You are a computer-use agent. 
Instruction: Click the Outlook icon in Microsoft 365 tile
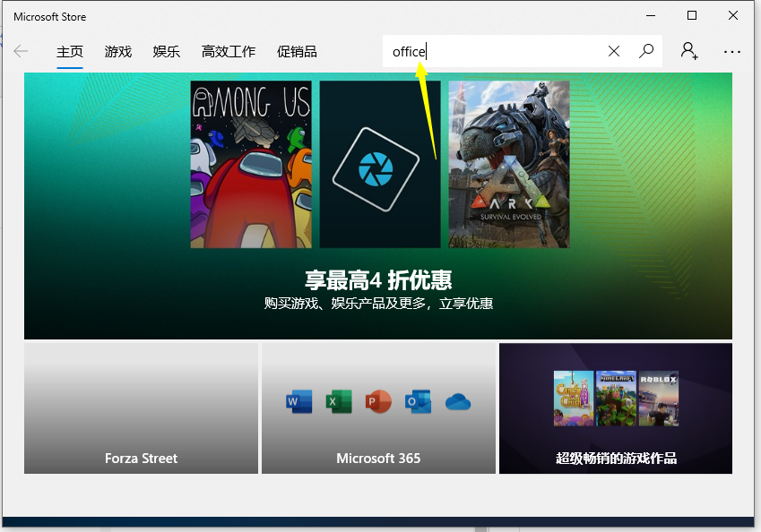tap(418, 401)
